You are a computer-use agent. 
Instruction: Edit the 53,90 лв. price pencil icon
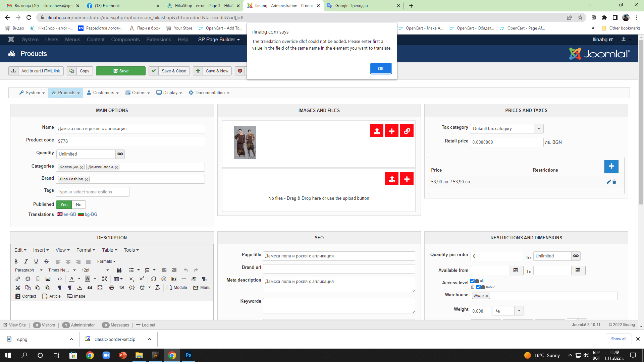tap(608, 182)
